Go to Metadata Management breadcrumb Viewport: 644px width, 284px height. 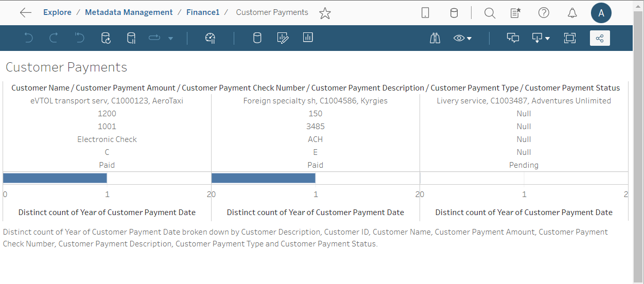click(x=129, y=12)
